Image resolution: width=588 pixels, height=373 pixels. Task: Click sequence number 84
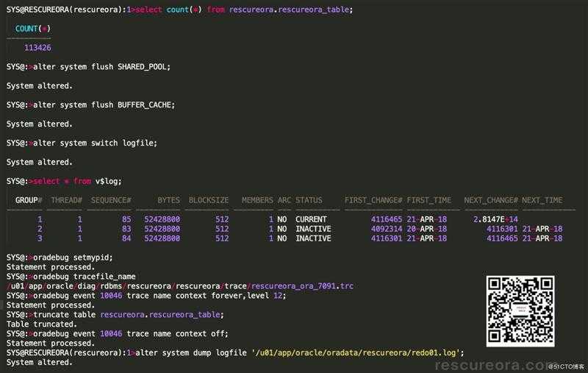tap(126, 238)
